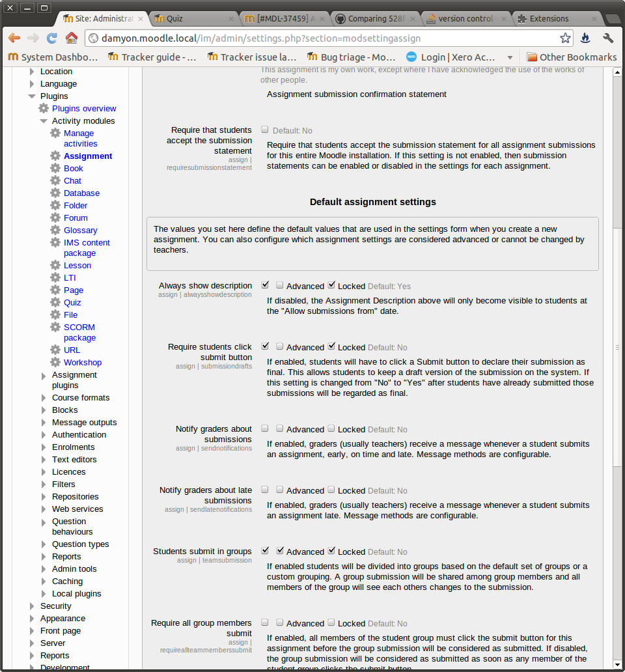Click the gear icon beside Page
Viewport: 625px width, 672px height.
pos(55,290)
